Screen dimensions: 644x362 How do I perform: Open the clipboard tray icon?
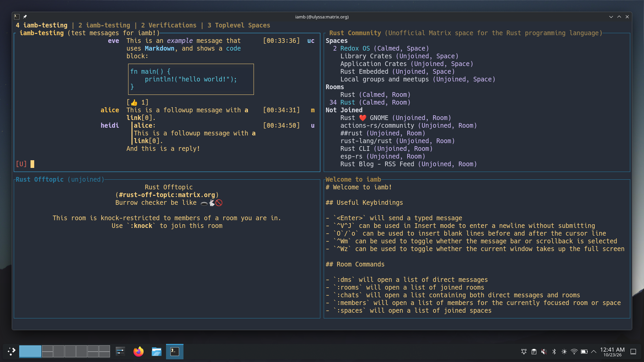534,352
